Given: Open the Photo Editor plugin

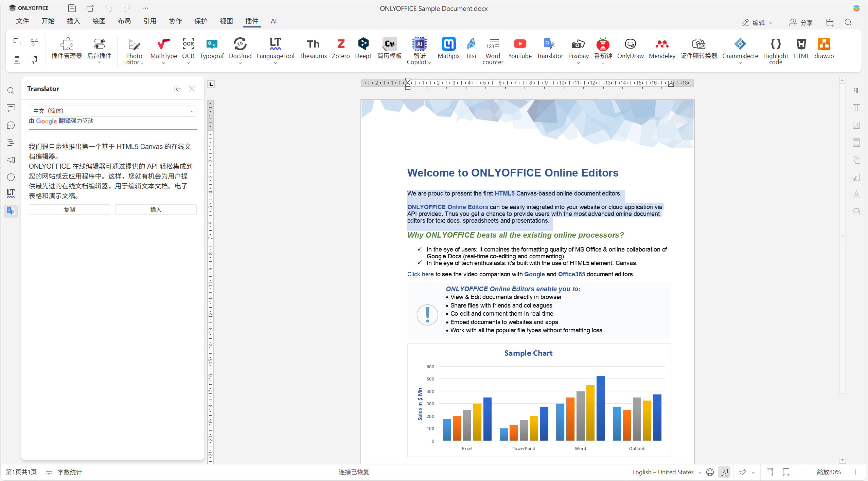Looking at the screenshot, I should click(134, 51).
